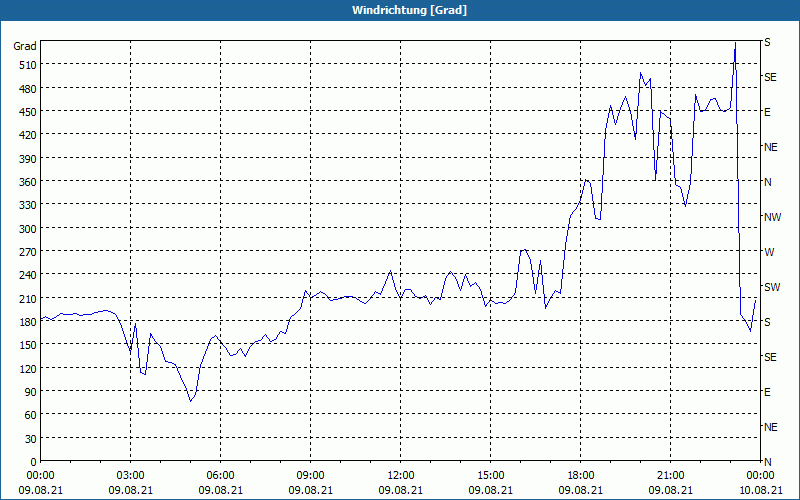Select the 09.08.21 date under 15:00
This screenshot has width=800, height=500.
pyautogui.click(x=490, y=490)
